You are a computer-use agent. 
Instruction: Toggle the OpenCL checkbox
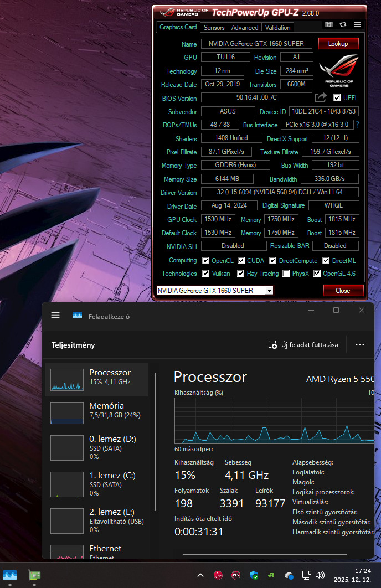click(205, 260)
